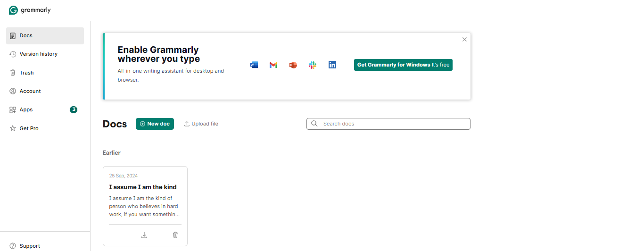Click the Apps badge showing 3

pyautogui.click(x=74, y=109)
